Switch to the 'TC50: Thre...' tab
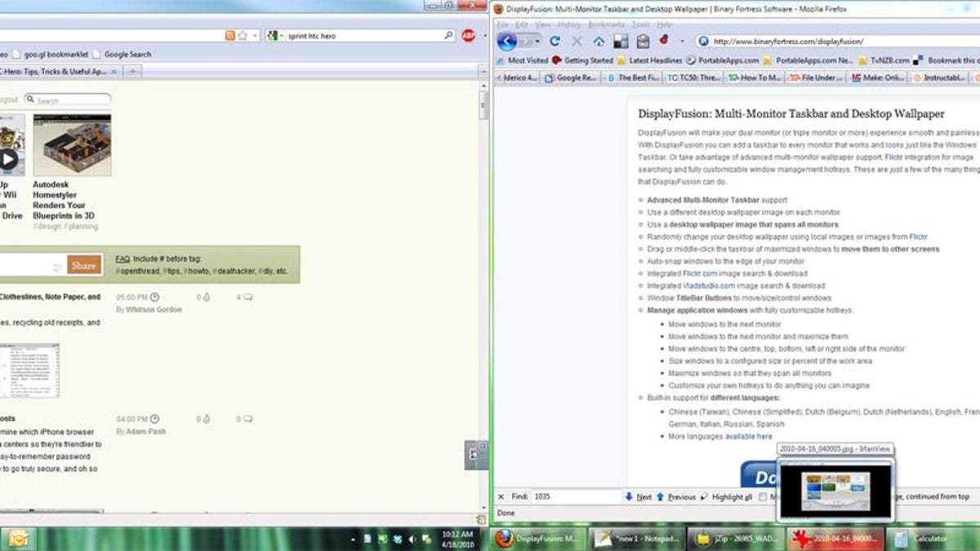This screenshot has height=551, width=980. coord(693,78)
